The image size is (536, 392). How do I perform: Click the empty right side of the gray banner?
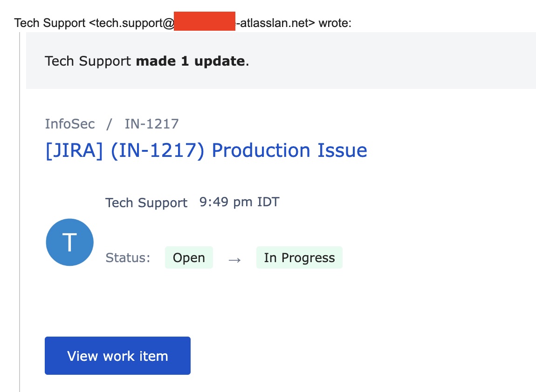click(x=419, y=61)
